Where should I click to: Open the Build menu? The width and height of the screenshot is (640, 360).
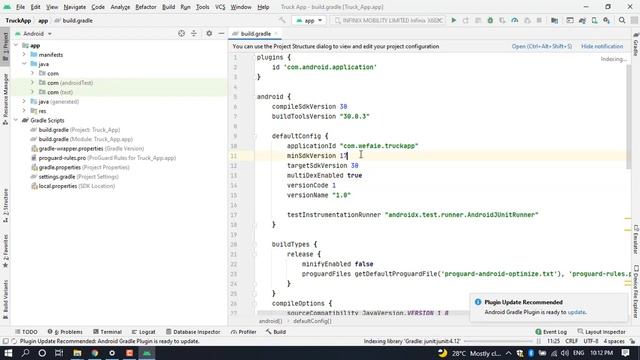[169, 7]
